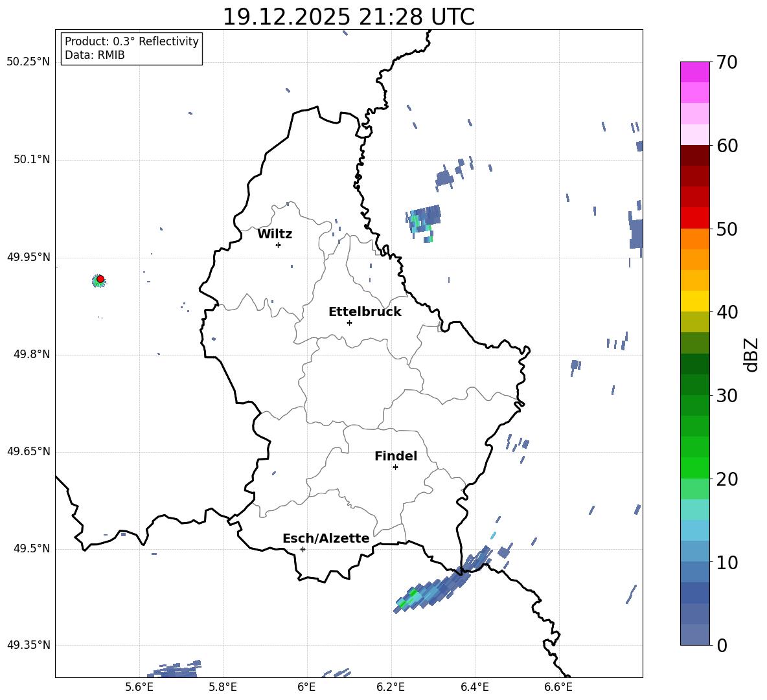Click the 49.35°N latitude label
767x700 pixels.
coord(29,645)
